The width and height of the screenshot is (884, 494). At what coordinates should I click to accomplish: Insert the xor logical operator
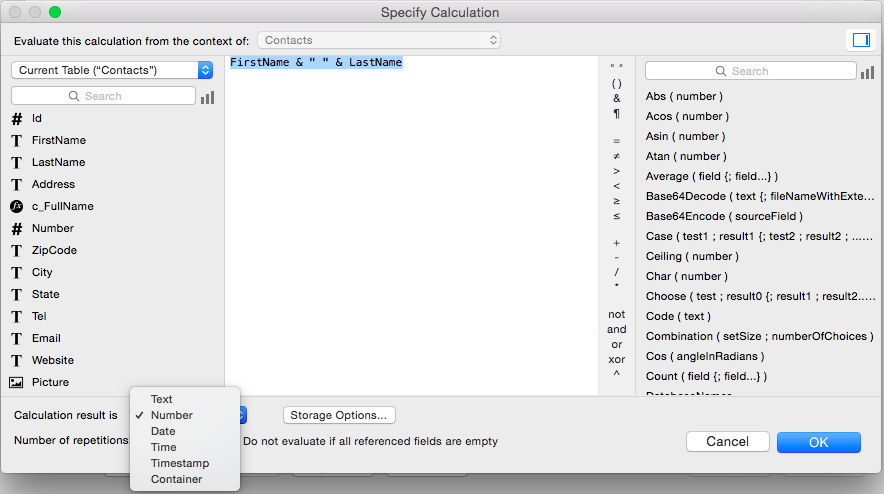point(616,359)
